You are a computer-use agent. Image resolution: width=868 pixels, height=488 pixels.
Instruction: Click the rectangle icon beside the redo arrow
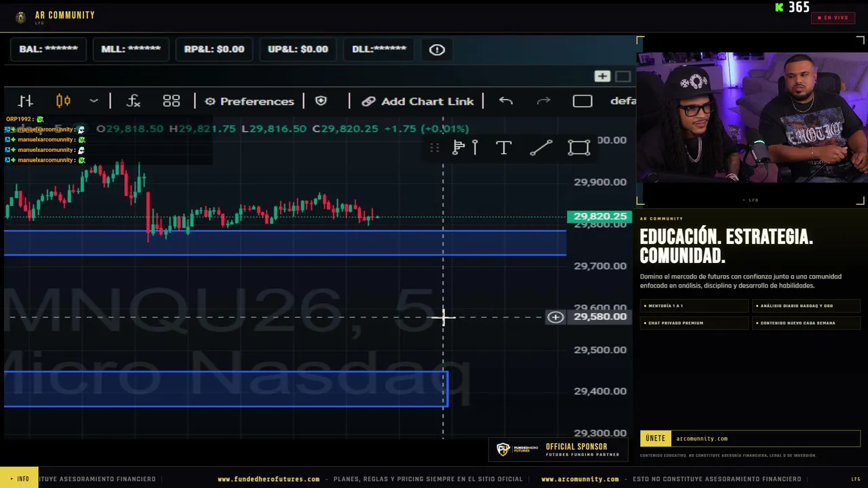click(x=583, y=101)
